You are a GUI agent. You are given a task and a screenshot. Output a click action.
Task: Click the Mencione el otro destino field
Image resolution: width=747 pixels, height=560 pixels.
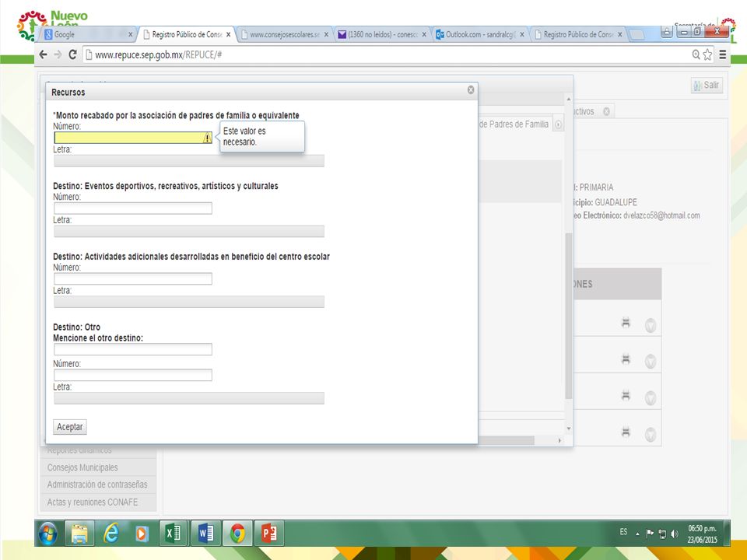[x=133, y=349]
